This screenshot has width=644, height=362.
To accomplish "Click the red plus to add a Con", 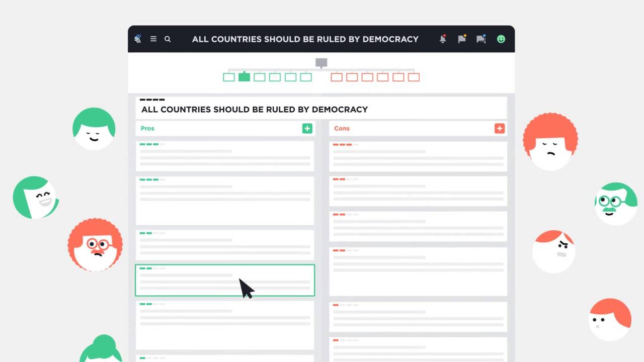I will [499, 128].
